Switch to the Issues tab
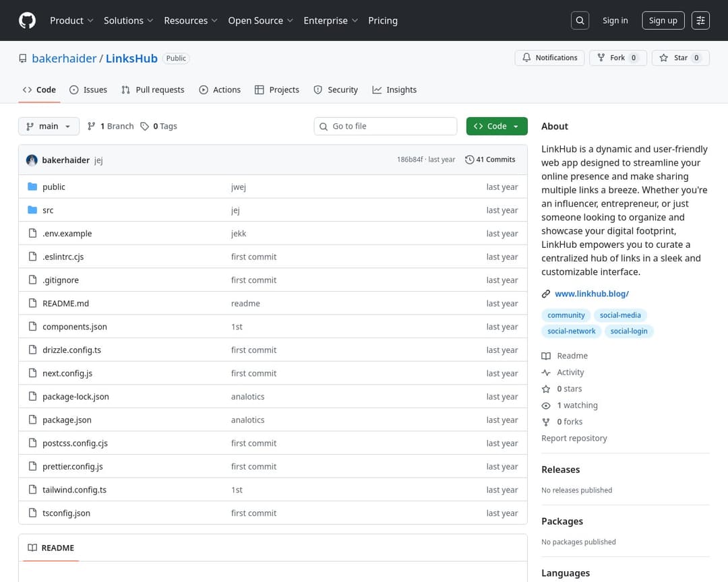Screen dimensions: 728x582 tap(88, 90)
